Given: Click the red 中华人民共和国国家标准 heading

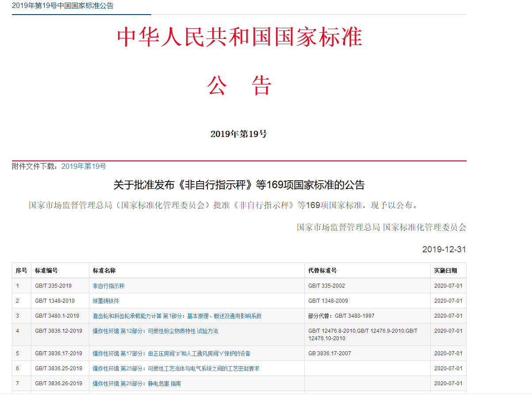Looking at the screenshot, I should pos(239,38).
